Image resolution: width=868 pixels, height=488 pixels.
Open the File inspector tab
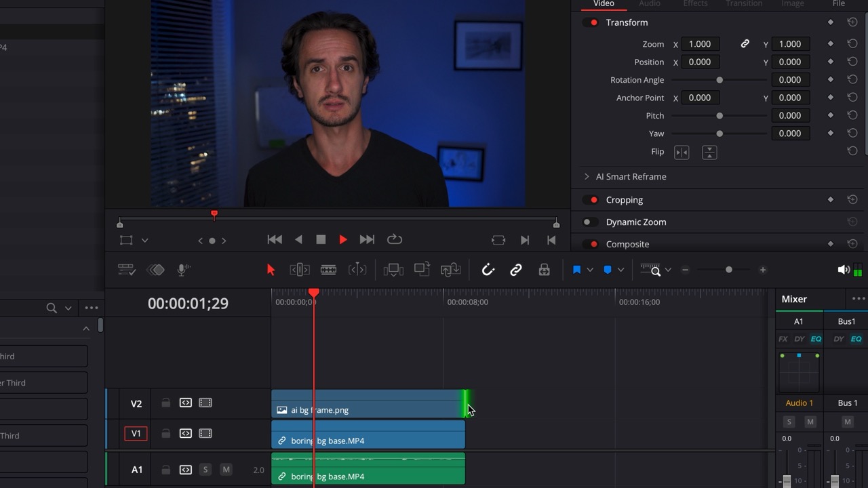[838, 4]
